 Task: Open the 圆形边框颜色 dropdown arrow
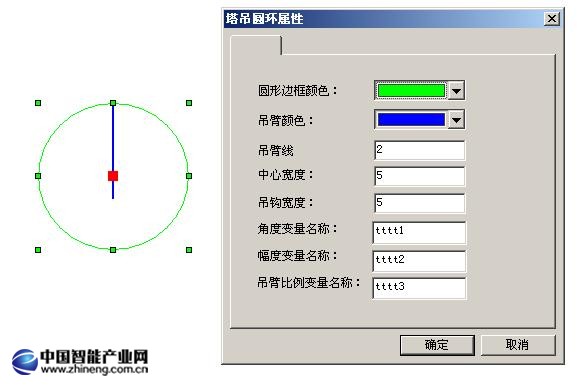pos(456,90)
